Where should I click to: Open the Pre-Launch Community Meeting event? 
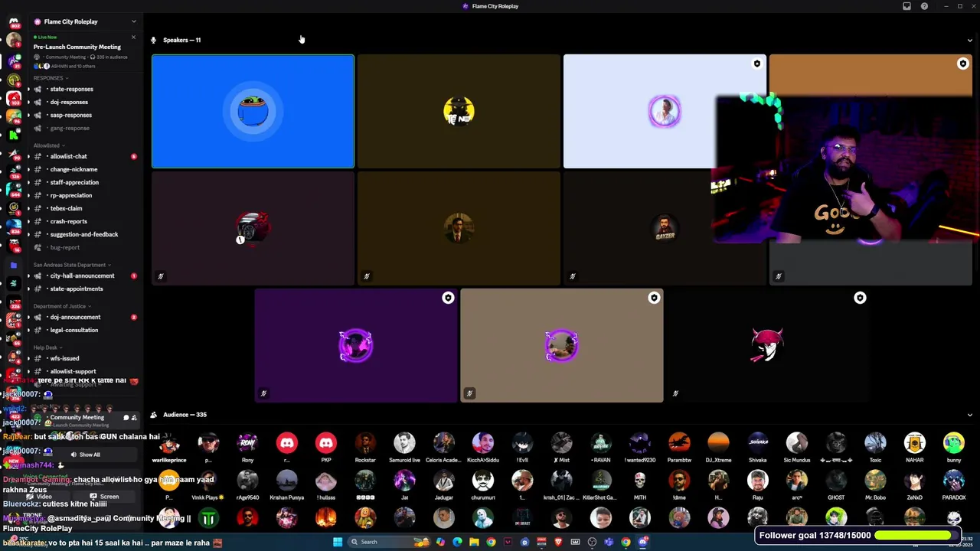[x=77, y=47]
